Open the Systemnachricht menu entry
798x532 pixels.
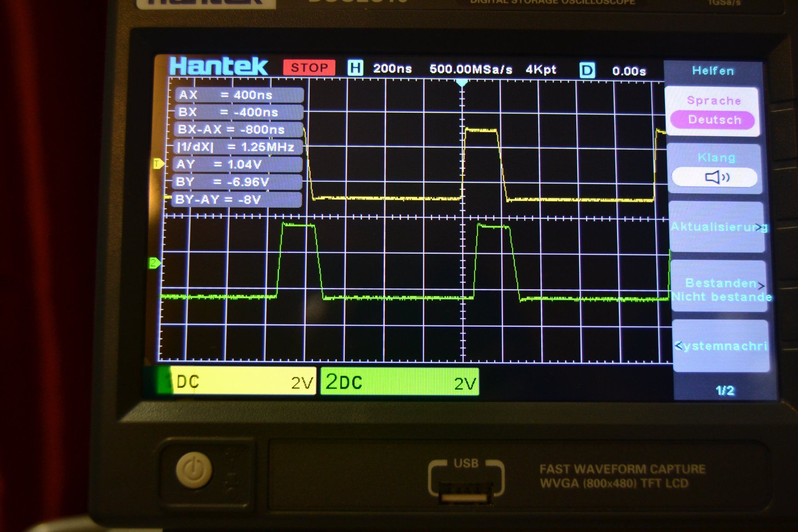(721, 346)
